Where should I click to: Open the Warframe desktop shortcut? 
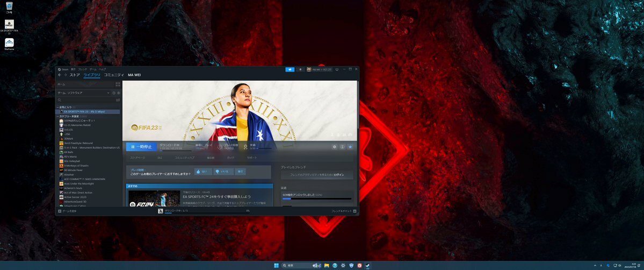point(9,44)
